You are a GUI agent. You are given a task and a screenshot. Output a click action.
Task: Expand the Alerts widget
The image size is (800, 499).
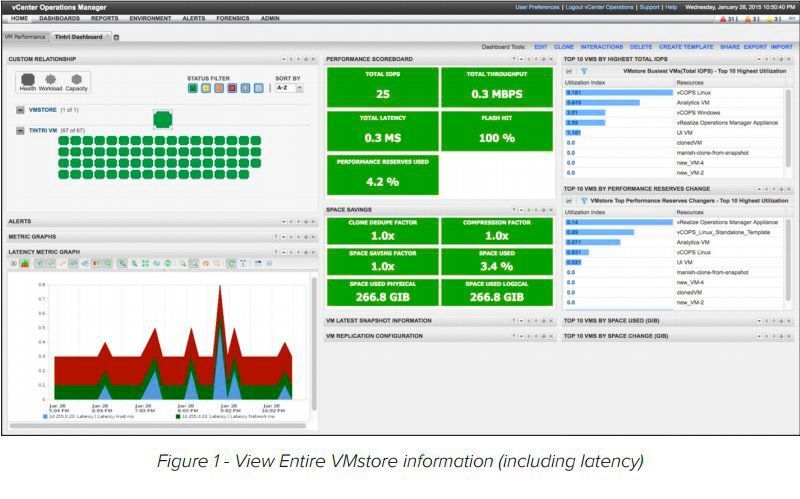[283, 221]
